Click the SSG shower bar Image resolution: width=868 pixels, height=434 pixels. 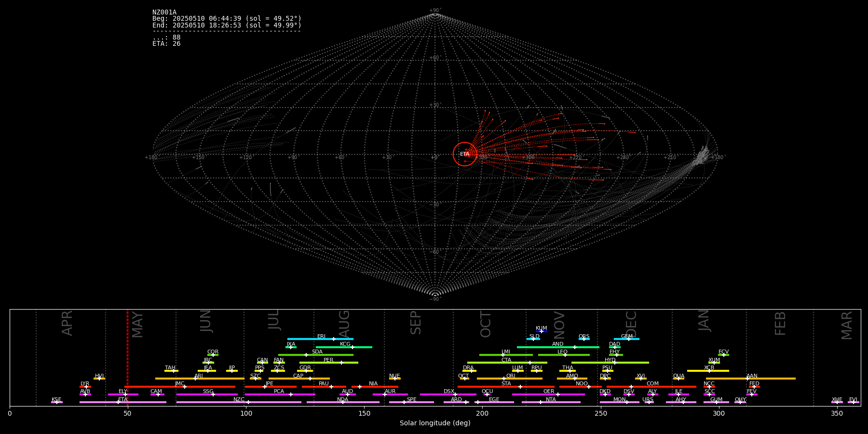click(207, 394)
